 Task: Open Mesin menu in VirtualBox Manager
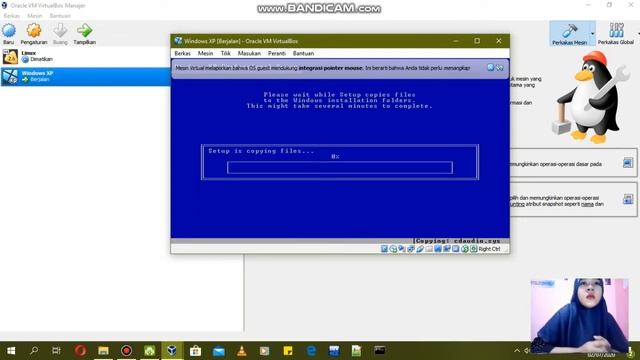pos(35,16)
